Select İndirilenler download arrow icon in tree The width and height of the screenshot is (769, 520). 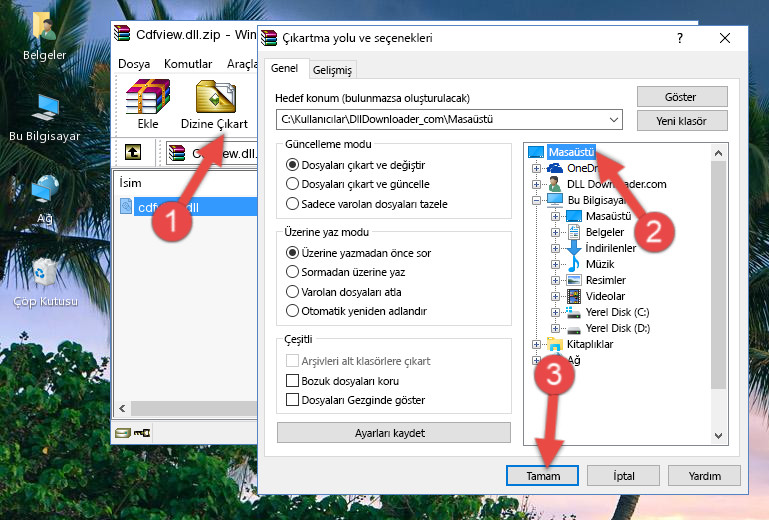click(573, 248)
